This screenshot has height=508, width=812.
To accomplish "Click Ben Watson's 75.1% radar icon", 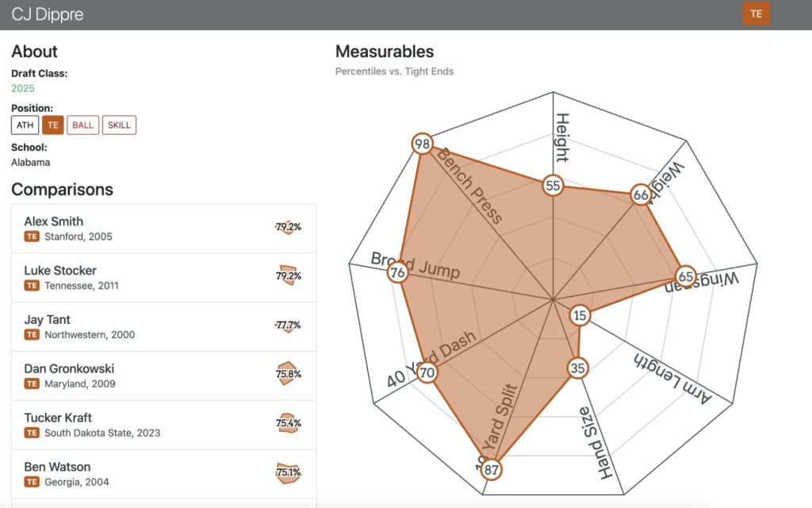I will 288,473.
